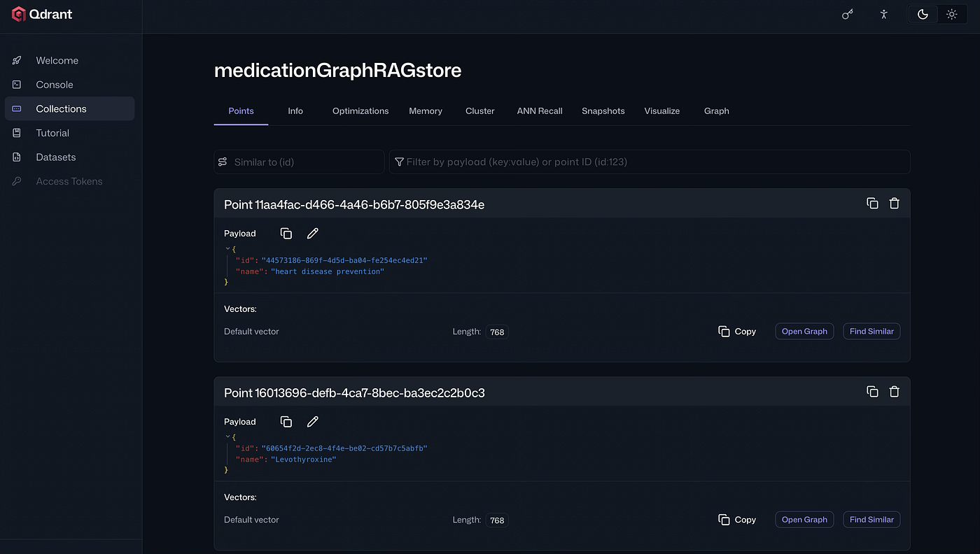Viewport: 980px width, 554px height.
Task: Click id value 60654f2d-2ec8-4f4e-be02-cd57b7c5abfb
Action: pos(344,448)
